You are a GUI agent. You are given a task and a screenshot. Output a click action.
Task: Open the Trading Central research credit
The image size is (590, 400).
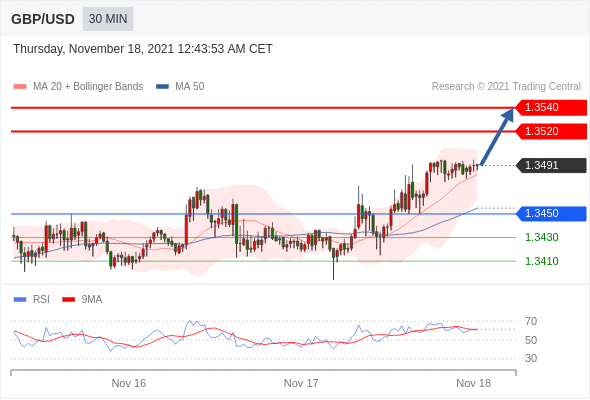click(x=506, y=87)
